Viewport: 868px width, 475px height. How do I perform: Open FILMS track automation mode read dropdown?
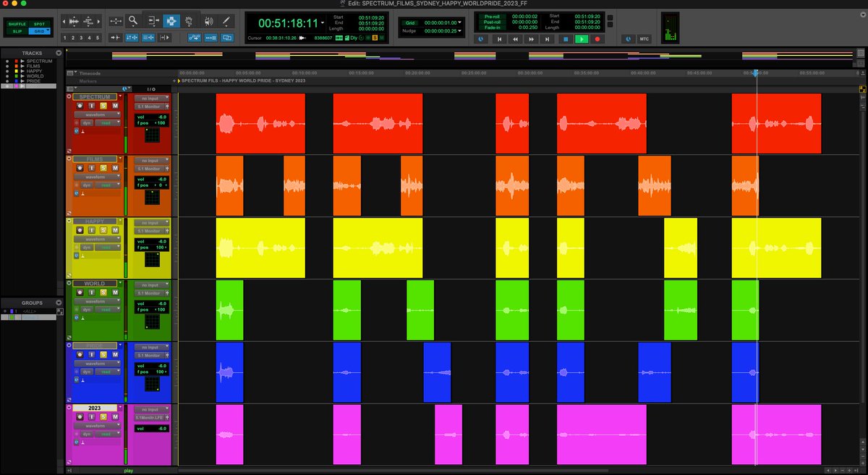(x=107, y=185)
